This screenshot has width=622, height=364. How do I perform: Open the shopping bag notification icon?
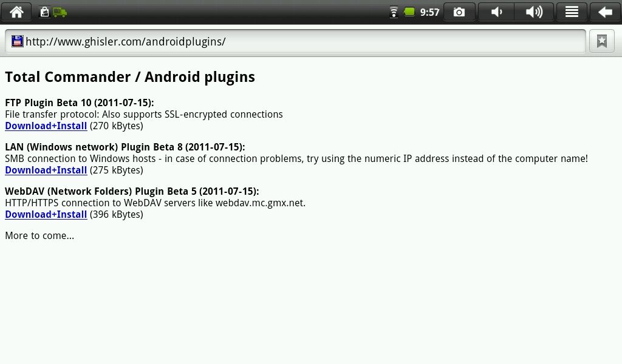click(x=44, y=12)
